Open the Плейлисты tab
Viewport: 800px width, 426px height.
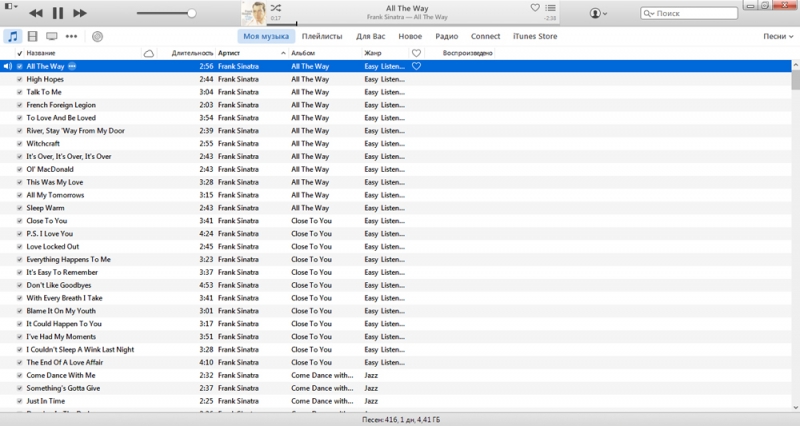(322, 36)
